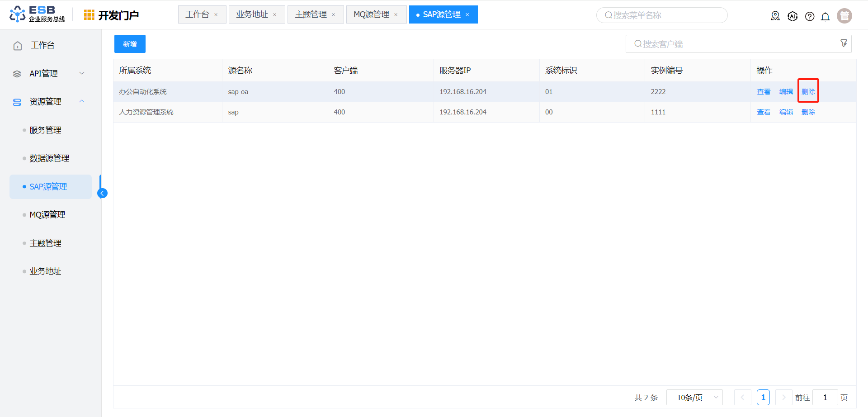Open the orange app grid icon

tap(89, 15)
